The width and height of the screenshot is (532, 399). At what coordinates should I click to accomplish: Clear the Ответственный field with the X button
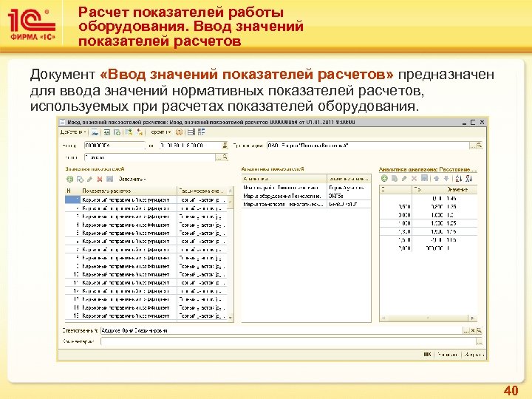(473, 330)
